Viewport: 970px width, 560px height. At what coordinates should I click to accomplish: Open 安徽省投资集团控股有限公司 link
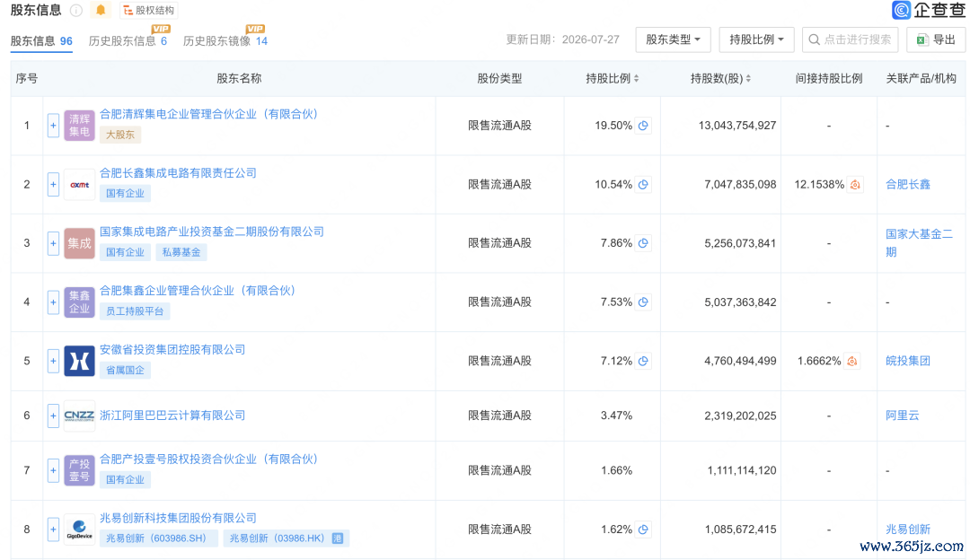tap(172, 350)
